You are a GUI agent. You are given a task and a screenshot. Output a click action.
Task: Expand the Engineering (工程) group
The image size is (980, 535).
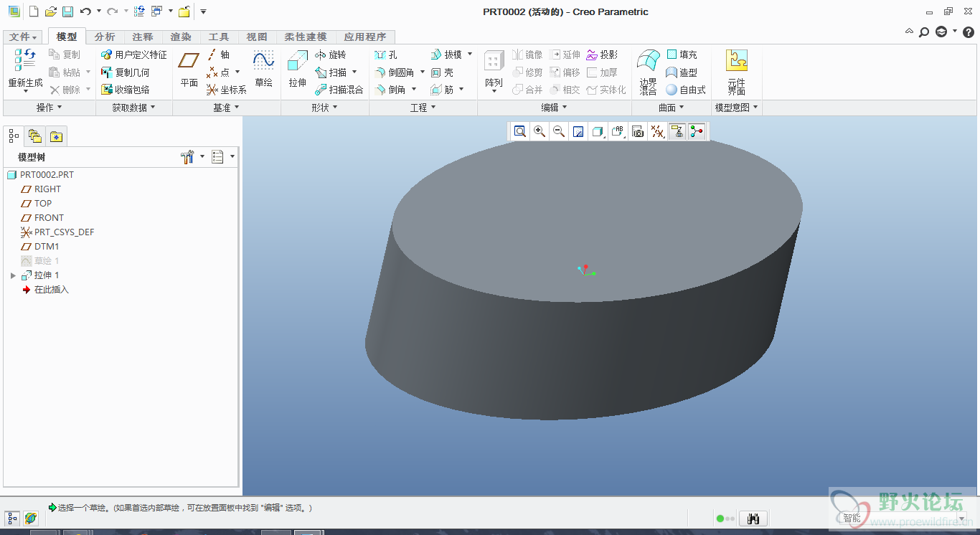coord(423,108)
